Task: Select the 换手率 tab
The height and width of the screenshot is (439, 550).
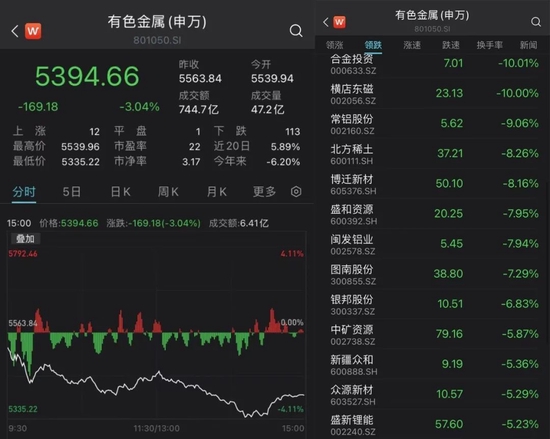Action: coord(490,45)
